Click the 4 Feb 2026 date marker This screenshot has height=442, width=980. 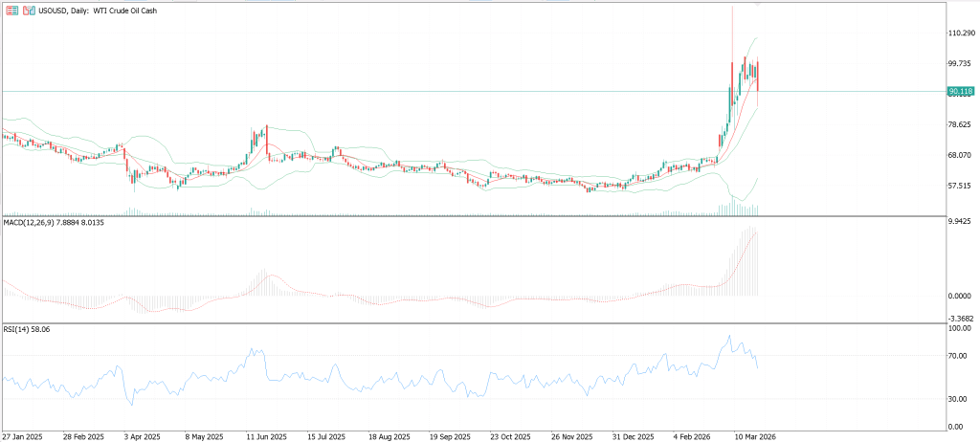697,435
